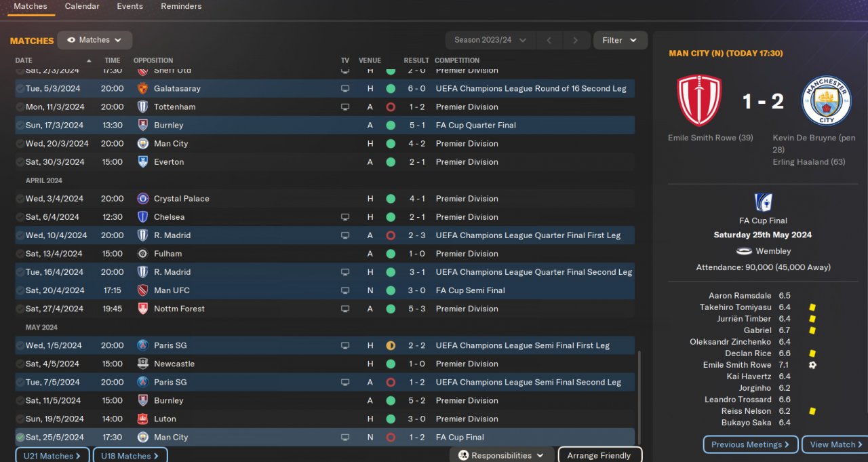
Task: Select Aaron Ramsdale in the ratings list
Action: (740, 296)
